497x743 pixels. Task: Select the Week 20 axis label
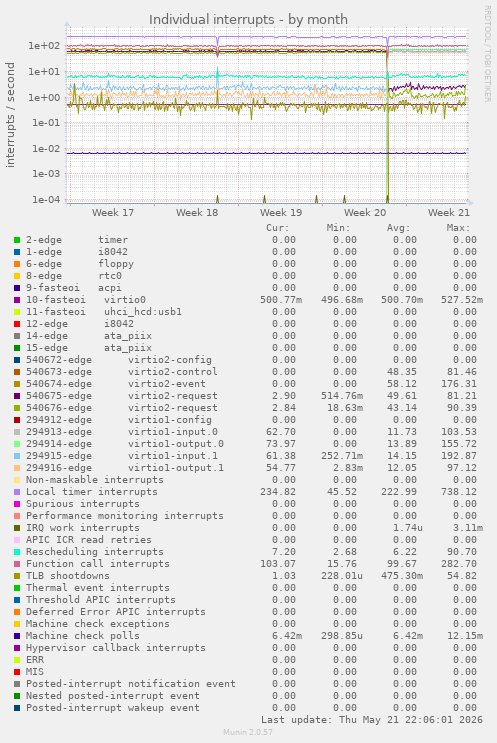point(365,213)
